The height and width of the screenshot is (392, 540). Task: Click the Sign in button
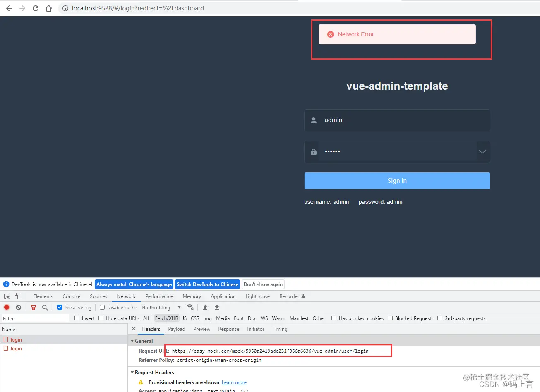(397, 181)
